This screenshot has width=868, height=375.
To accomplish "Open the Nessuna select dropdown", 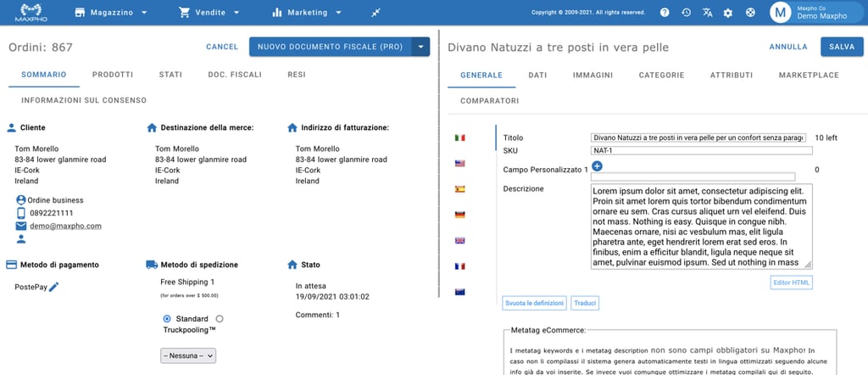I will [x=188, y=355].
